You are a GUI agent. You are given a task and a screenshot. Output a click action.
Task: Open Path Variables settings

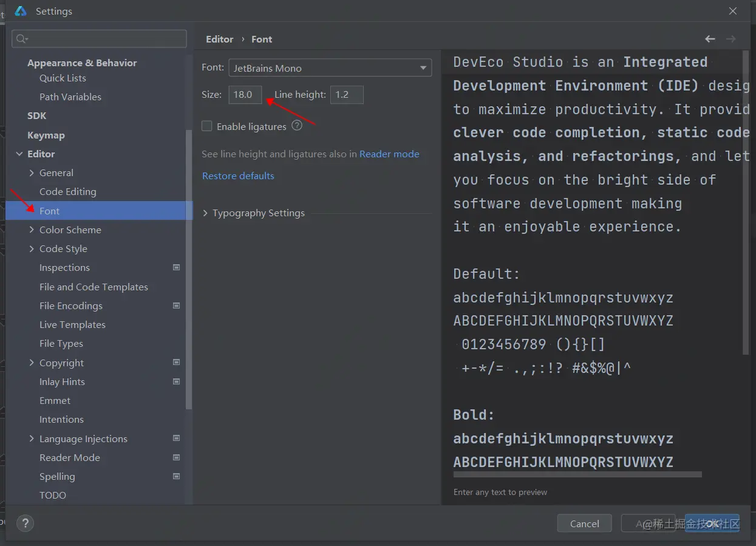click(x=70, y=97)
